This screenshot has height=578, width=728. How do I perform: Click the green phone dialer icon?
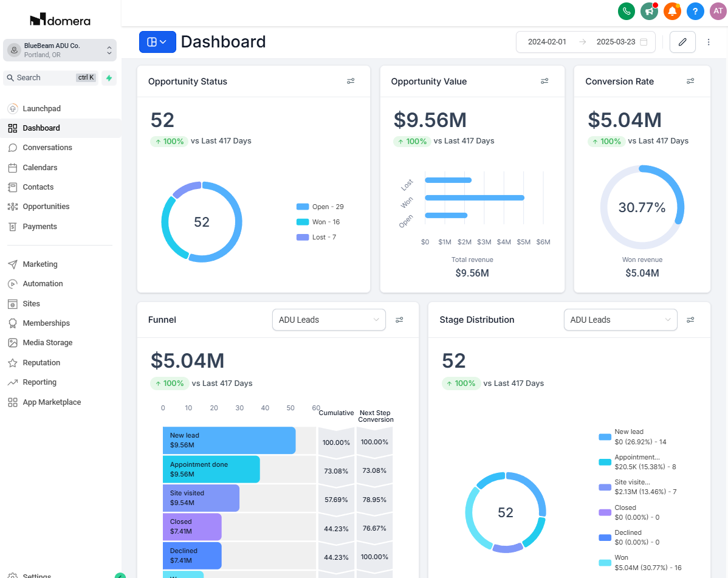[x=627, y=11]
